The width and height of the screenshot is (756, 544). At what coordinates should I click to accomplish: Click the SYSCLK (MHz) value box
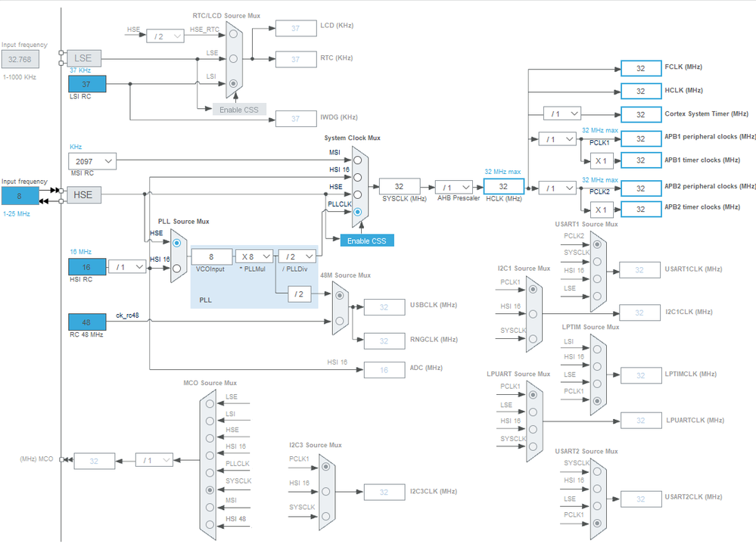tap(400, 186)
